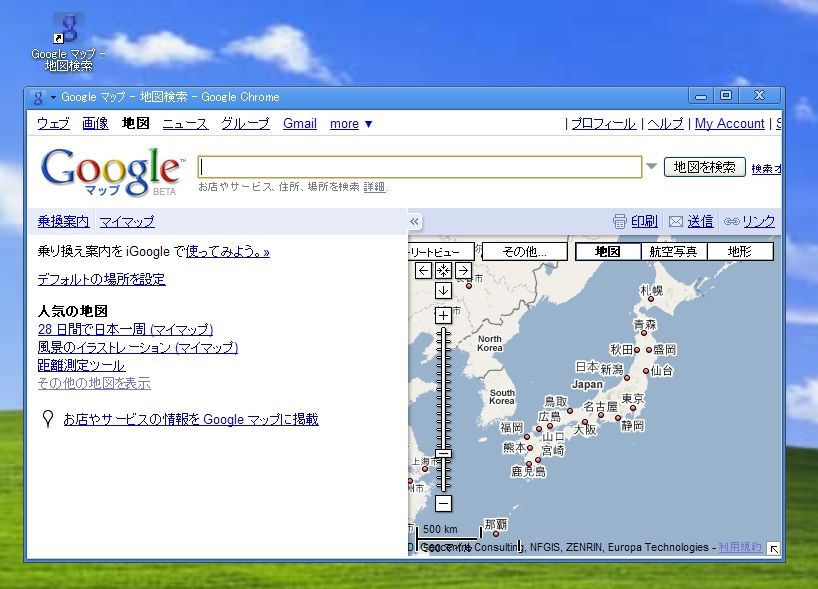Open the グループ navigation link
The height and width of the screenshot is (589, 818).
[245, 124]
